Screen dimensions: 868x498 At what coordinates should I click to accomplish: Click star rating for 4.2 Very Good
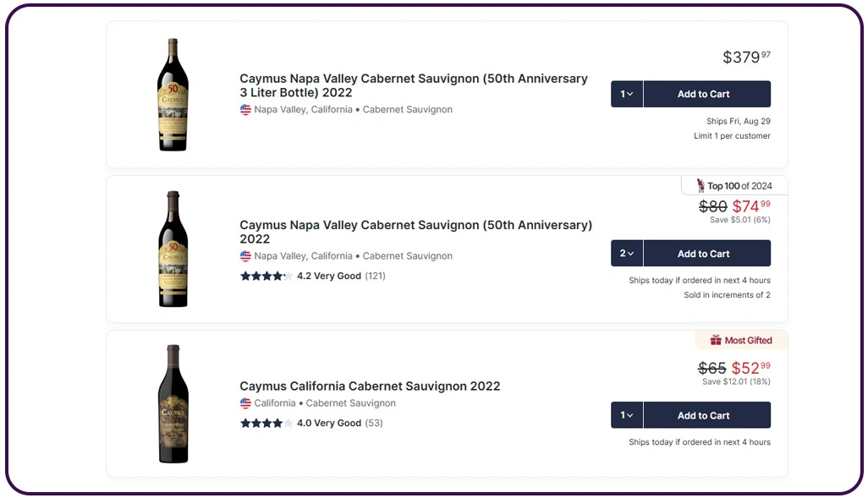(x=266, y=276)
